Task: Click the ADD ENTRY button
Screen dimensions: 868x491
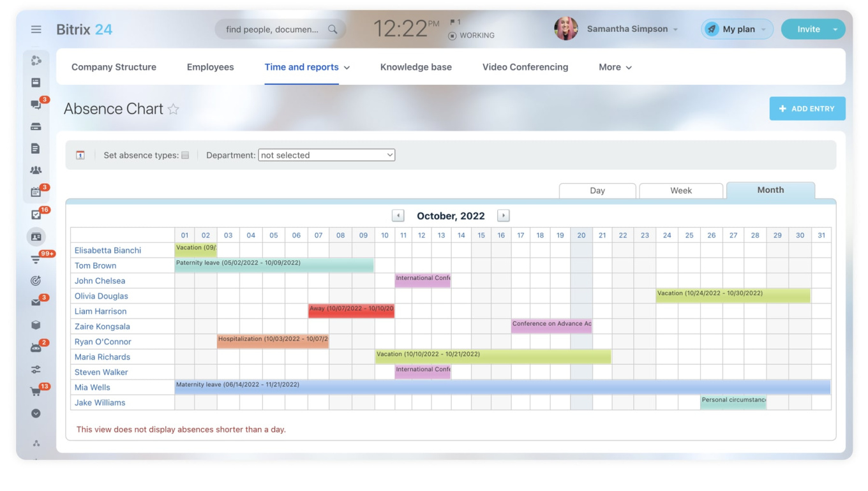Action: point(807,108)
